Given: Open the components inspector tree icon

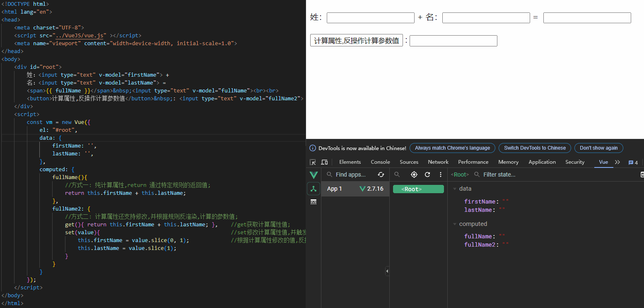Looking at the screenshot, I should [314, 189].
